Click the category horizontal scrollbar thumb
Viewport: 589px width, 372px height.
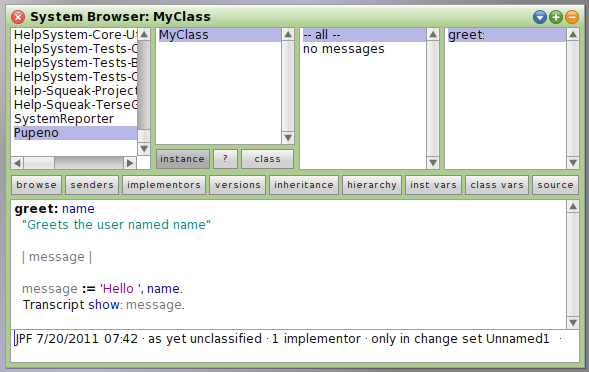(x=39, y=163)
